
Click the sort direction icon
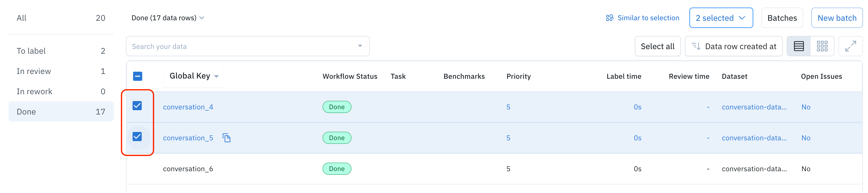click(x=696, y=46)
